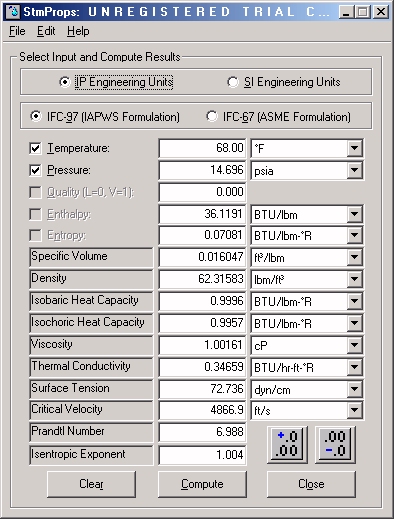This screenshot has width=394, height=519.
Task: Click the Isochoric Heat Capacity value 0.9957
Action: click(x=202, y=323)
